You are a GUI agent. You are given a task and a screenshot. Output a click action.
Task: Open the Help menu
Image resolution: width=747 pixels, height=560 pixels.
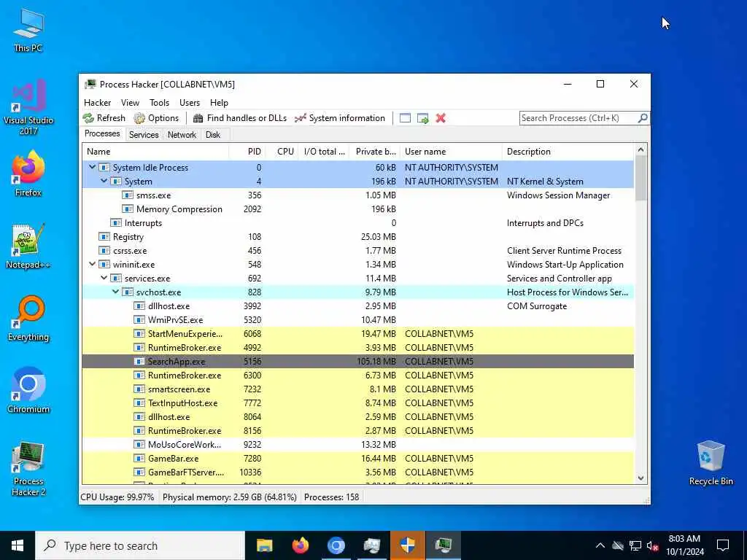tap(219, 103)
